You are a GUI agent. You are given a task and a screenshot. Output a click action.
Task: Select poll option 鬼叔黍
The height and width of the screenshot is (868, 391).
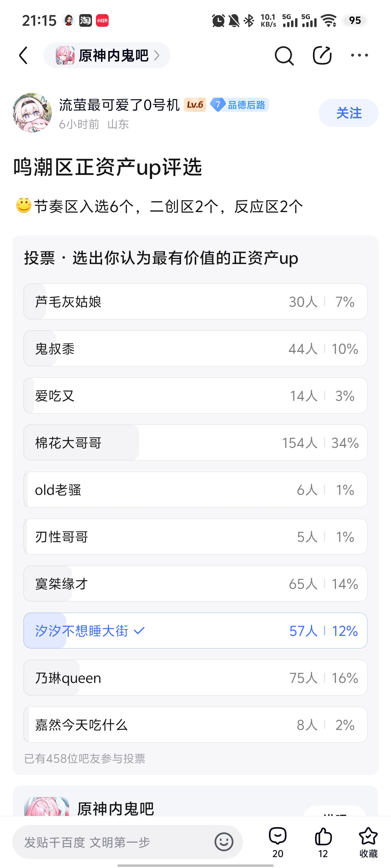195,349
